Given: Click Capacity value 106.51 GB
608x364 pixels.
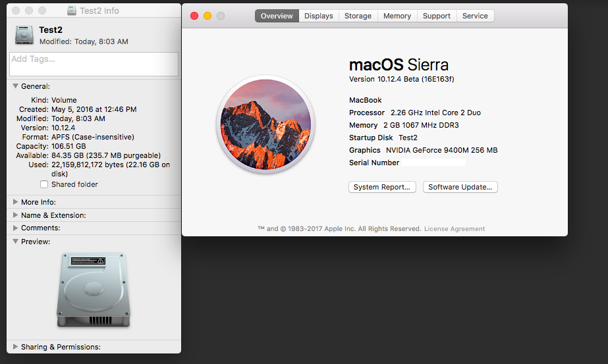Looking at the screenshot, I should pyautogui.click(x=69, y=146).
